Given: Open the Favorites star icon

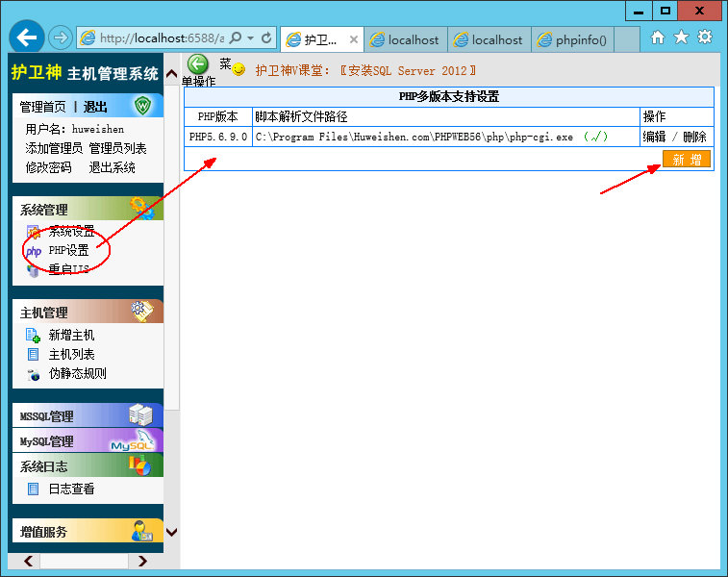Looking at the screenshot, I should tap(681, 38).
